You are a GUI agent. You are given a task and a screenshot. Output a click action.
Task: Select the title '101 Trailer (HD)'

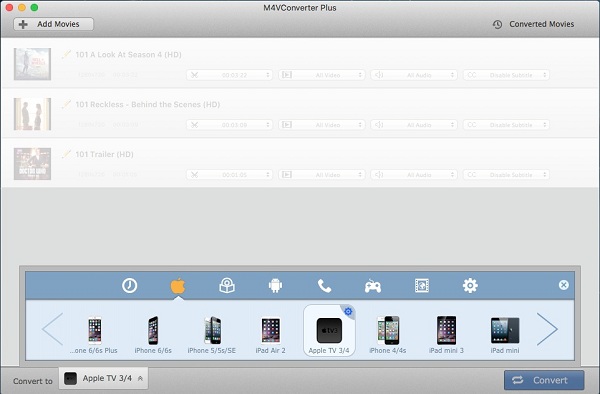coord(104,154)
